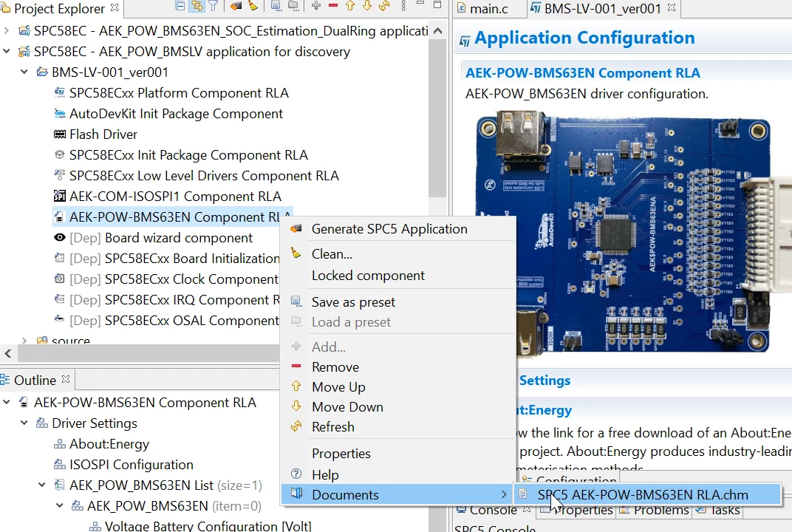792x532 pixels.
Task: Click Project Explorer horizontal scrollbar left arrow
Action: 7,353
